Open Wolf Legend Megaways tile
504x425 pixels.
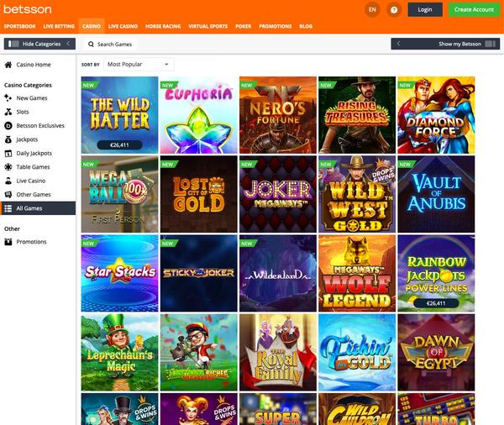point(357,273)
